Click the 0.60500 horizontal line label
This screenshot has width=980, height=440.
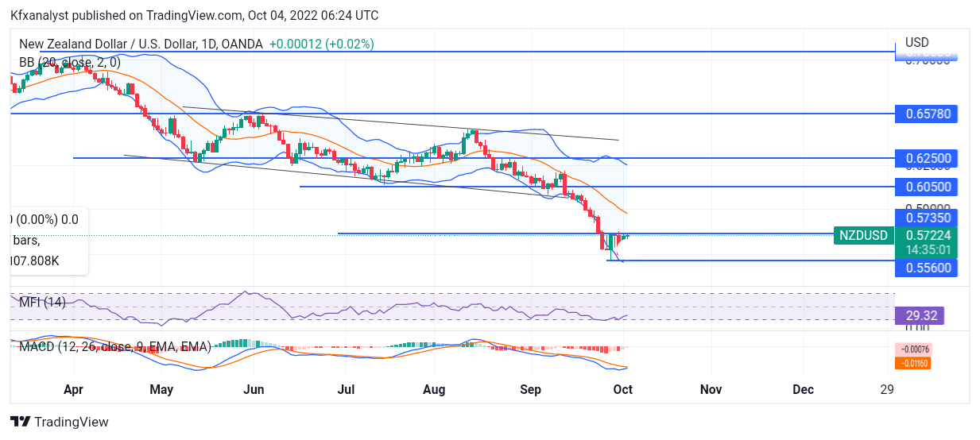pyautogui.click(x=927, y=187)
